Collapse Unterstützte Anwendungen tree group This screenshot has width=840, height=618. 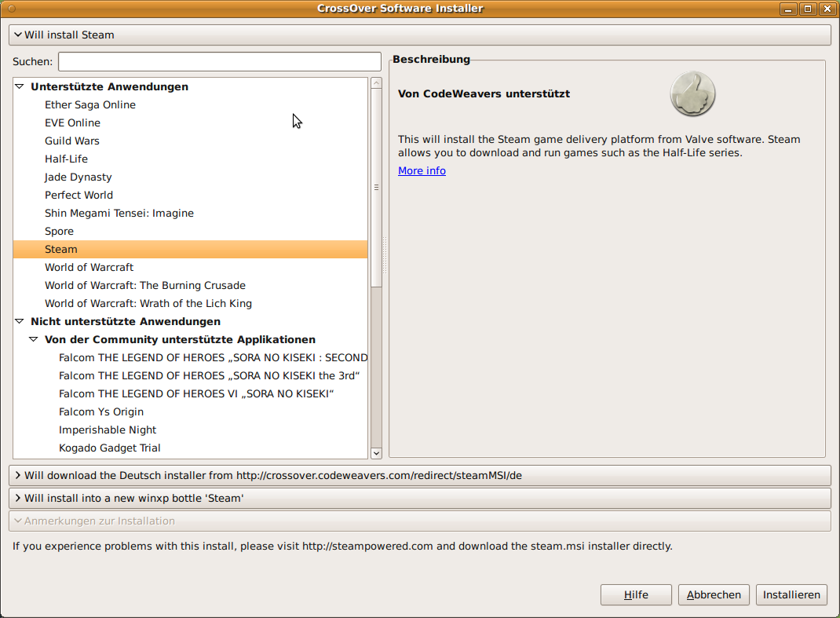tap(20, 86)
